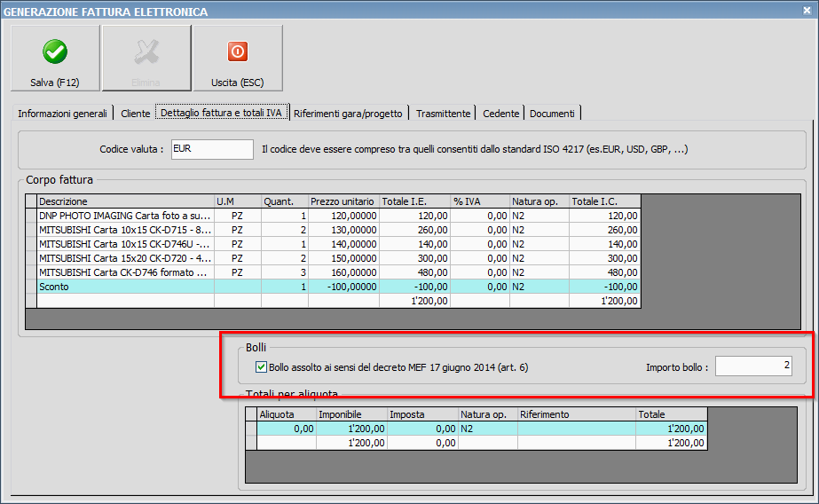Image resolution: width=819 pixels, height=504 pixels.
Task: Click the Riferimento column header
Action: pos(577,414)
